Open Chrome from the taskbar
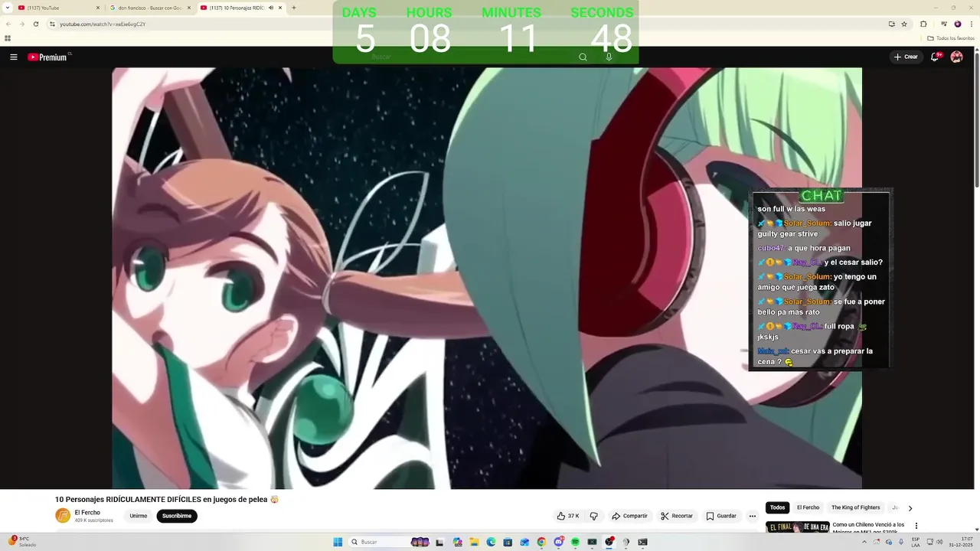Screen dimensions: 980x551 [x=541, y=542]
